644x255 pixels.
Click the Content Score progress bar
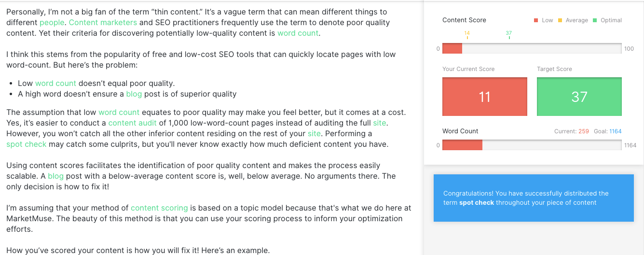[532, 48]
